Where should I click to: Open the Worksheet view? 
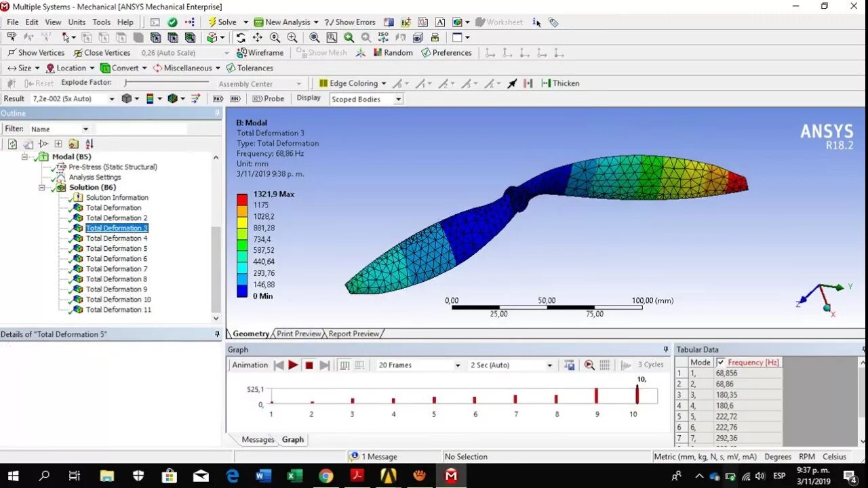coord(498,22)
